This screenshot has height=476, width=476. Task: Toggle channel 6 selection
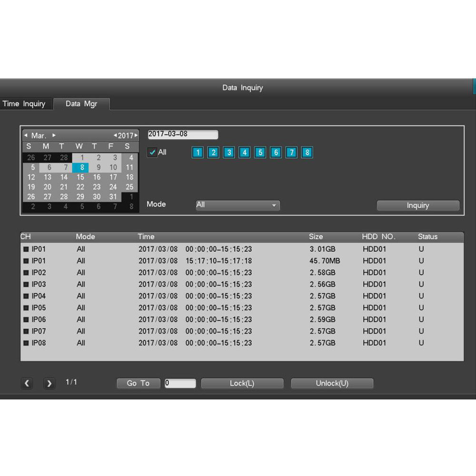tap(276, 152)
